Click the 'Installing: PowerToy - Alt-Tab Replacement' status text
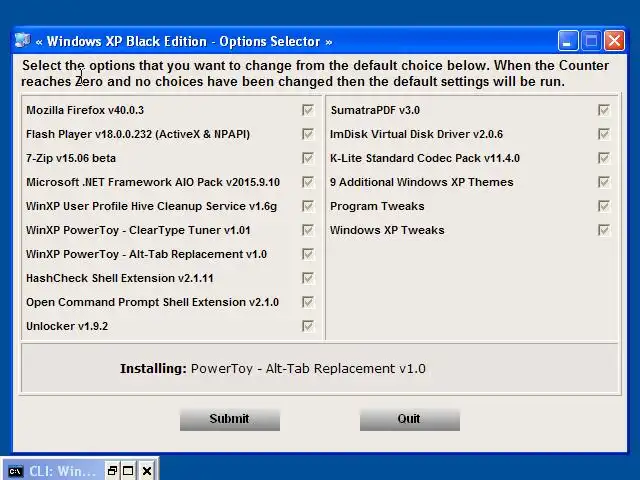640x480 pixels. click(273, 369)
